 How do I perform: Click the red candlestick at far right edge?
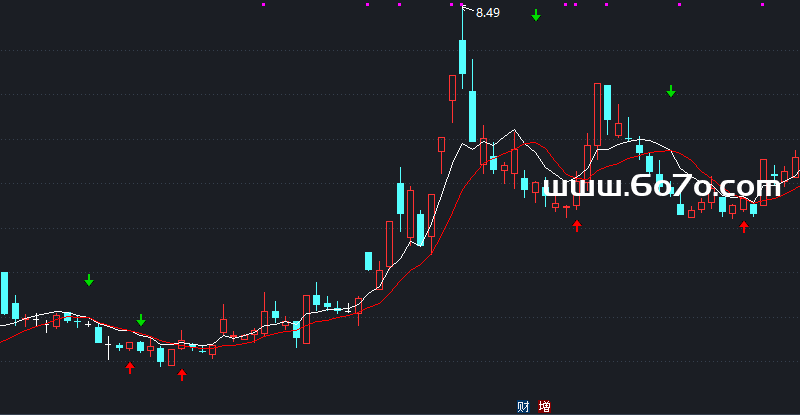796,167
